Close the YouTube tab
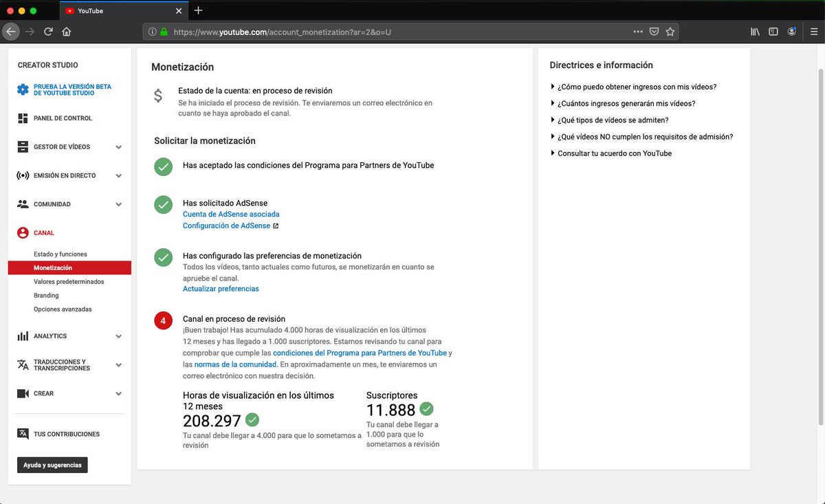This screenshot has height=504, width=825. pos(179,11)
